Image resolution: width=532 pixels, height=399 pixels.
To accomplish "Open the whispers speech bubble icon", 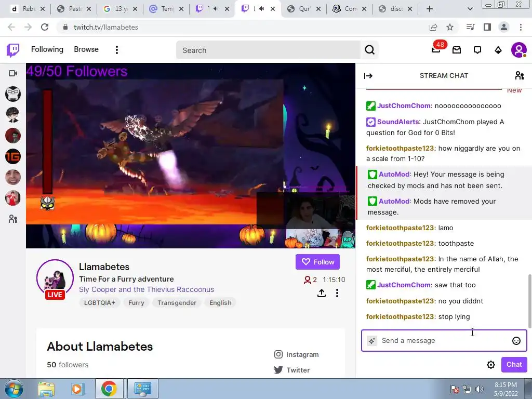I will [x=477, y=50].
